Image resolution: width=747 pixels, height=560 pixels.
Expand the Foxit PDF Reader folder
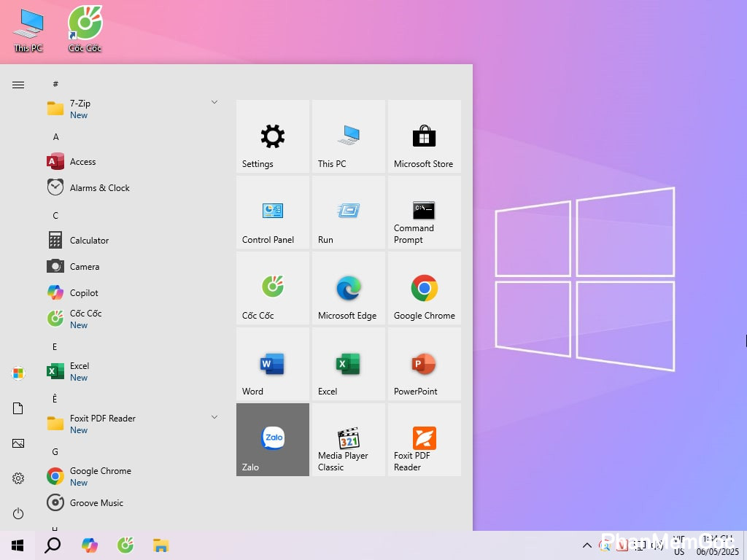(x=214, y=417)
